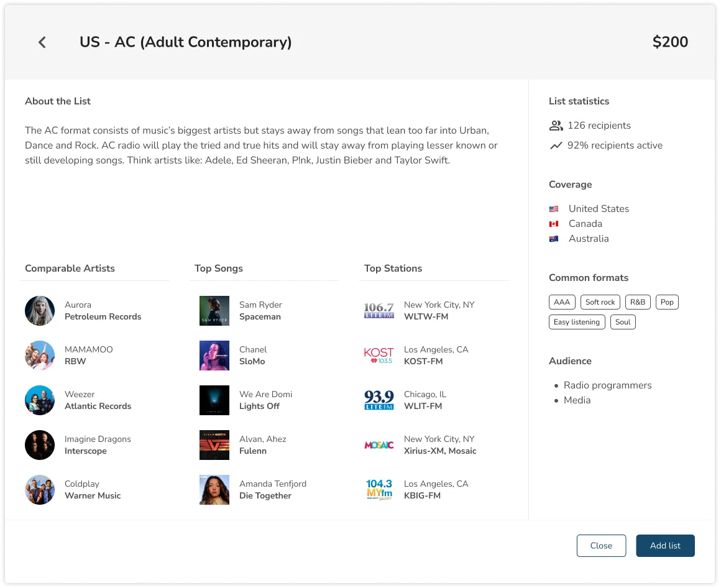The width and height of the screenshot is (721, 588).
Task: Expand the list with the back chevron
Action: (42, 42)
